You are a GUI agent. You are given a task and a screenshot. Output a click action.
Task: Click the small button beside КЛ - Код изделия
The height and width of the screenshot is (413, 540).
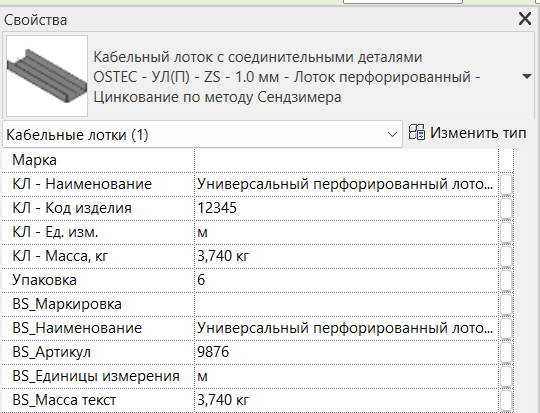coord(506,208)
